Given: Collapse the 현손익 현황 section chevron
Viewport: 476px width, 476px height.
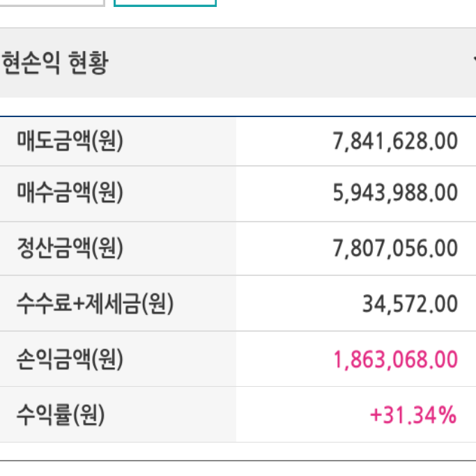Looking at the screenshot, I should 474,59.
